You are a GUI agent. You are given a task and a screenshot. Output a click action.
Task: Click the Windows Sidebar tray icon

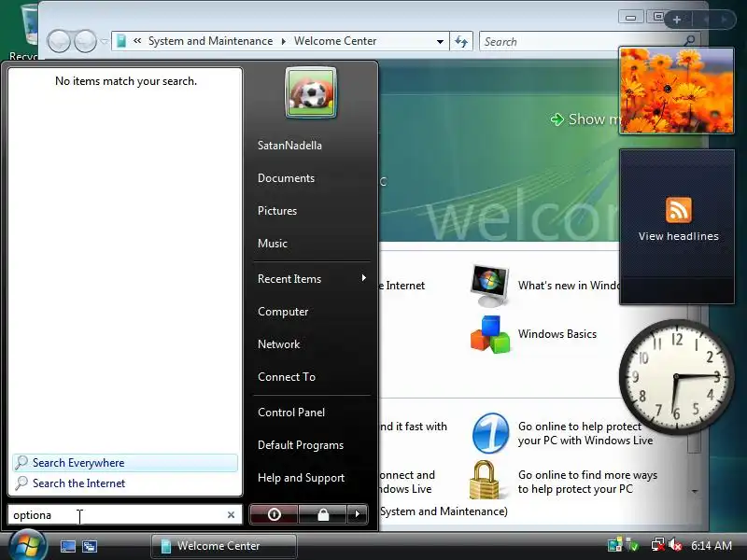(614, 545)
